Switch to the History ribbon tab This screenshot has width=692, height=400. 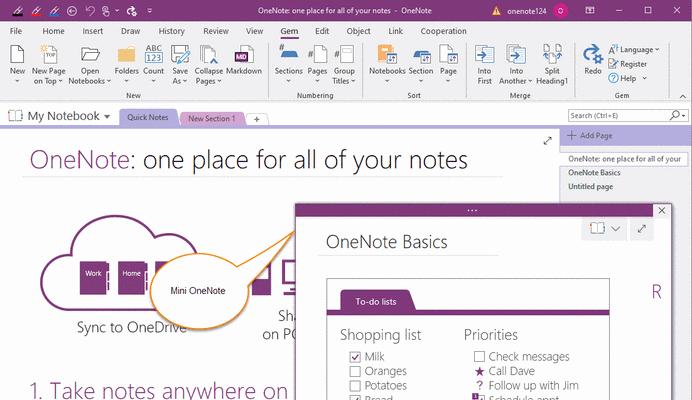coord(172,31)
